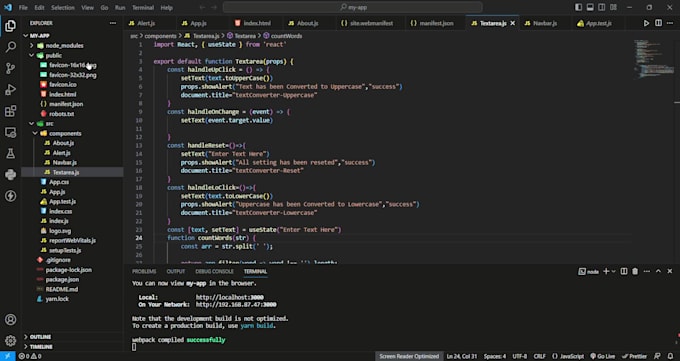
Task: Toggle primary side bar visibility
Action: click(x=579, y=7)
